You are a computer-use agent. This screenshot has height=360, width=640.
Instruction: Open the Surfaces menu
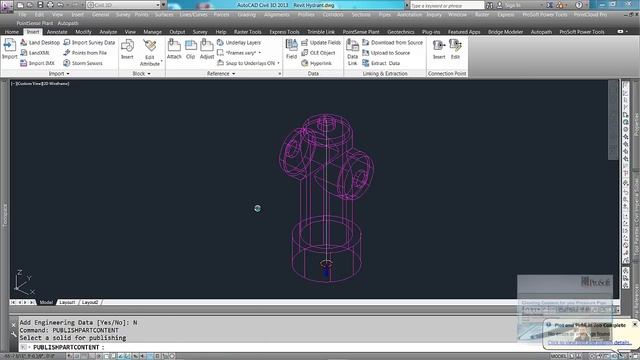point(164,15)
